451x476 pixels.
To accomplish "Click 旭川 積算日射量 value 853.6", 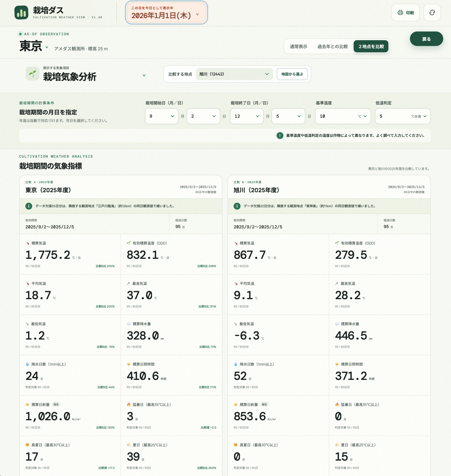I will tap(249, 416).
